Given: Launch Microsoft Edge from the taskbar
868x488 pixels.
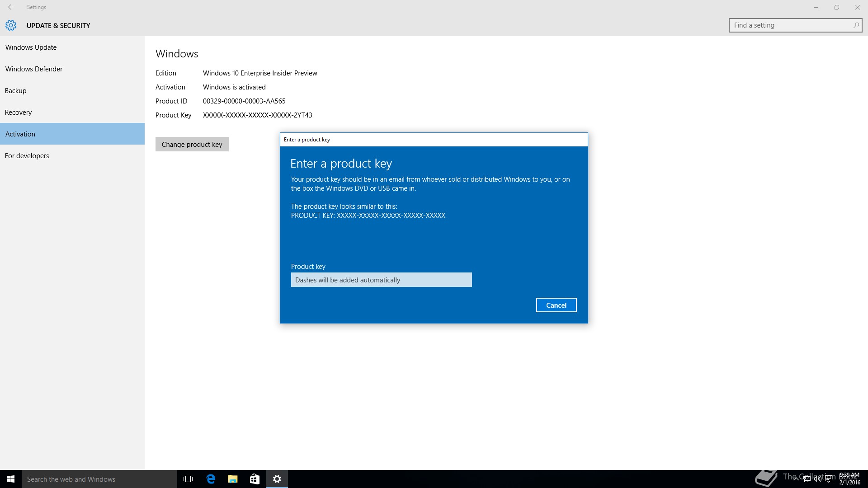Looking at the screenshot, I should pos(211,479).
